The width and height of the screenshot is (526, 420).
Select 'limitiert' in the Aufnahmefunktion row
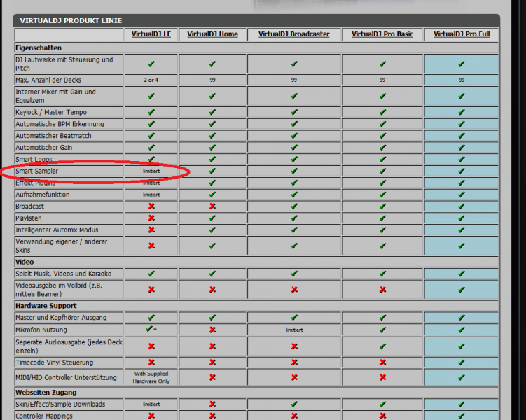tap(151, 195)
